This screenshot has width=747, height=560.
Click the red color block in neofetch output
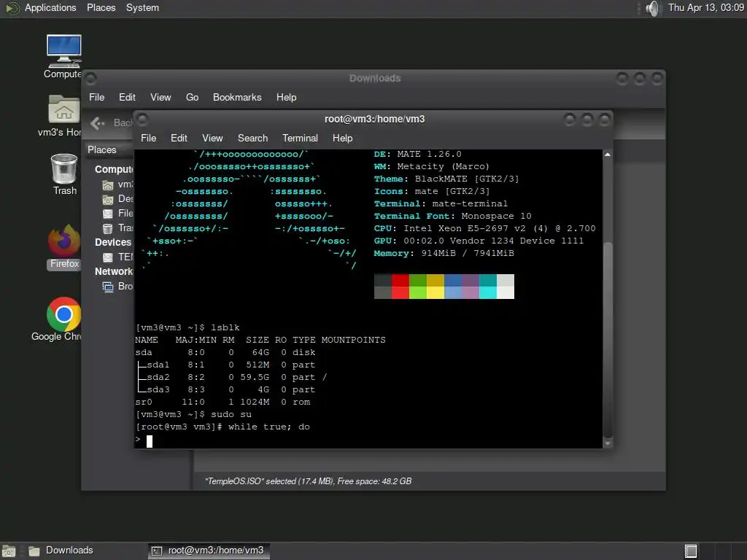pyautogui.click(x=400, y=286)
